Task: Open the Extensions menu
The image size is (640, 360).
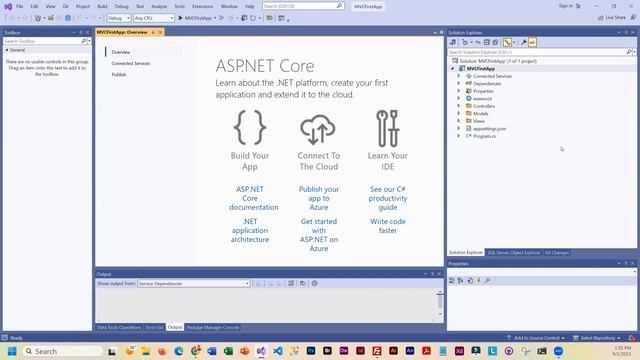Action: (x=202, y=7)
